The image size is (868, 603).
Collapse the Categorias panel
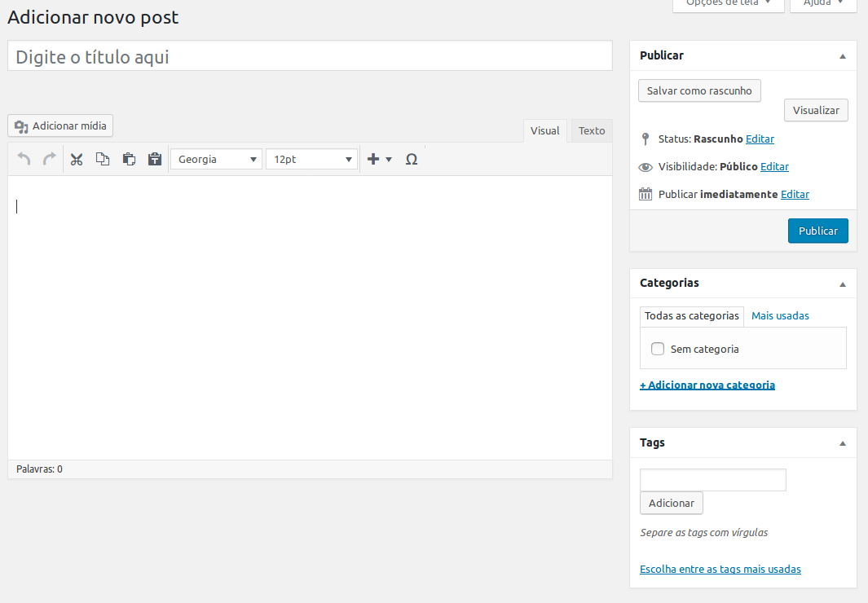[843, 284]
